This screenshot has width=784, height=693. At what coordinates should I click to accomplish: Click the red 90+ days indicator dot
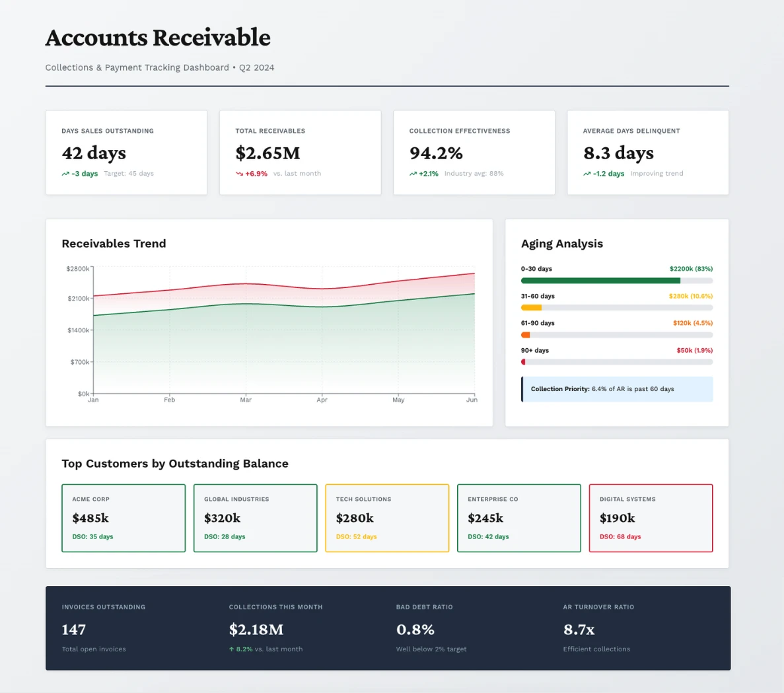(523, 361)
